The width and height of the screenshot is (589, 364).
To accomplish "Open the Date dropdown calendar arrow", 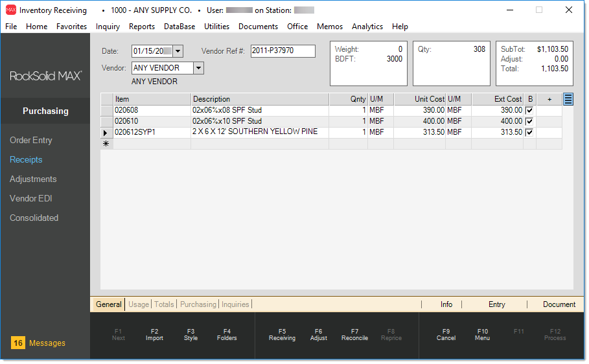I will click(x=178, y=51).
